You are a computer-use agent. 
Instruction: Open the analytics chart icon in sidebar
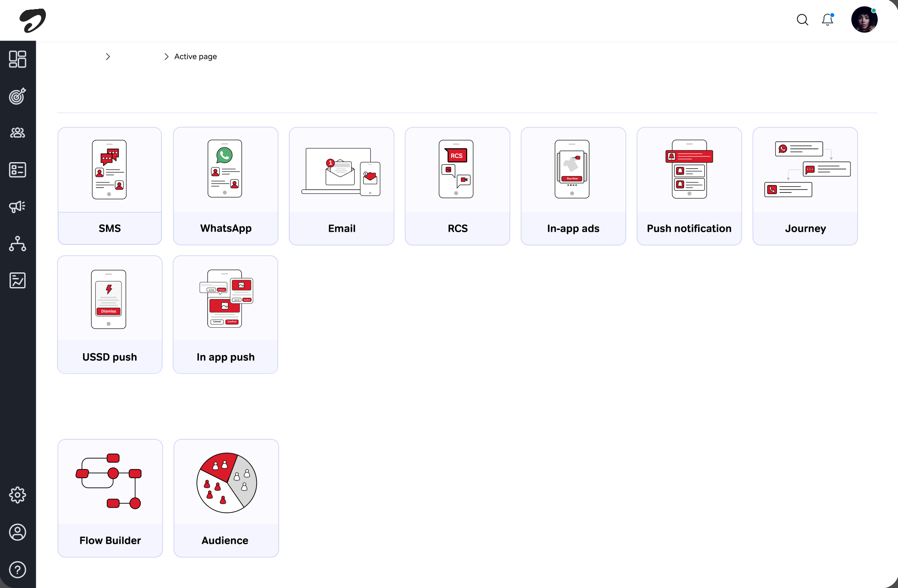pyautogui.click(x=18, y=281)
